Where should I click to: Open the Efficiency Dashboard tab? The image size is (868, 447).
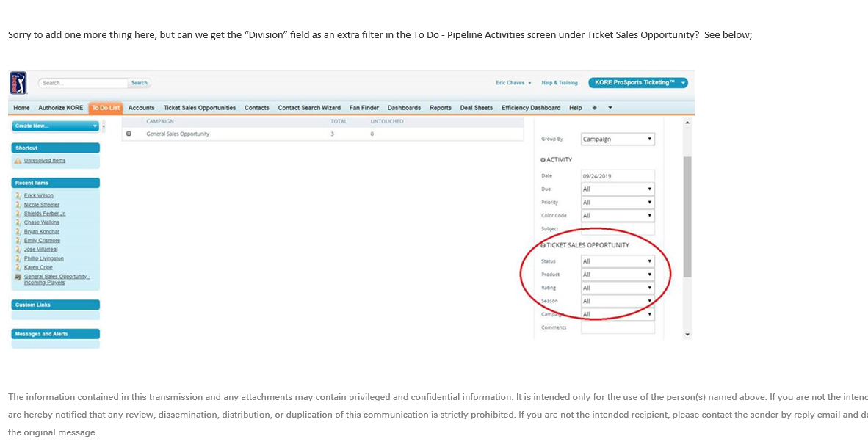[x=530, y=108]
